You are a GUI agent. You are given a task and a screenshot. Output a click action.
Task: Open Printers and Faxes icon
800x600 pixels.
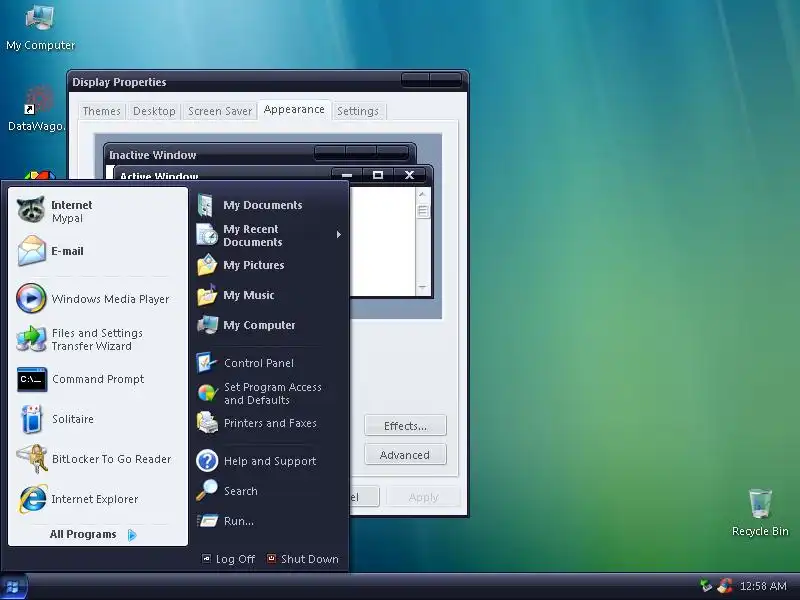click(207, 423)
